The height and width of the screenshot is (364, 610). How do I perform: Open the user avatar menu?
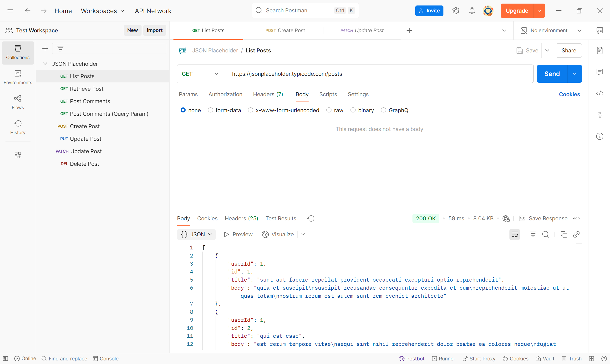click(488, 11)
